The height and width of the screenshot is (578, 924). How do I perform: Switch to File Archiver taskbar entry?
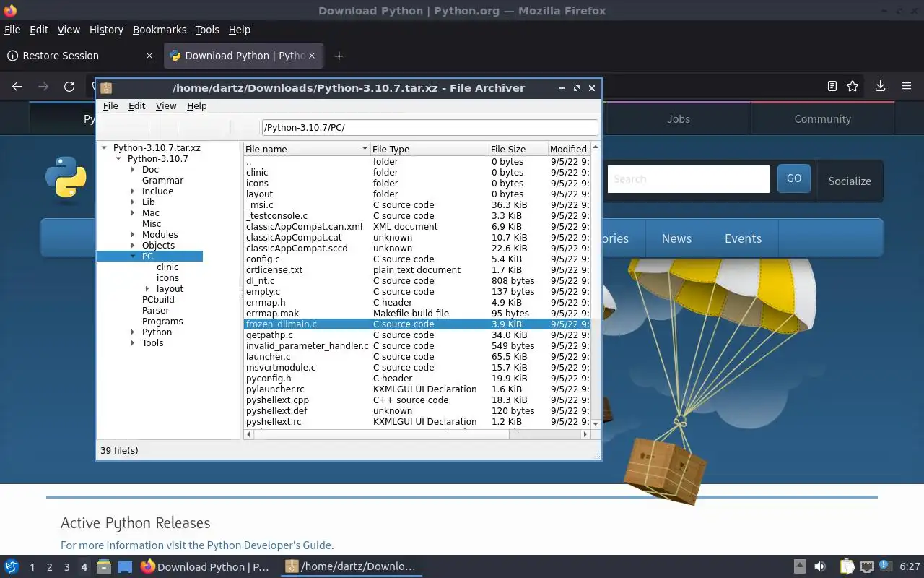[351, 566]
